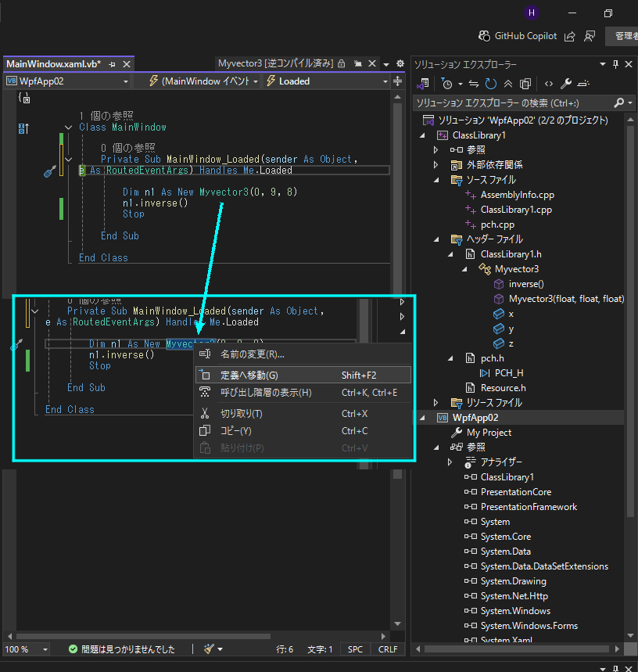The width and height of the screenshot is (638, 672).
Task: Click the split editor icon beside Loaded
Action: pyautogui.click(x=398, y=81)
